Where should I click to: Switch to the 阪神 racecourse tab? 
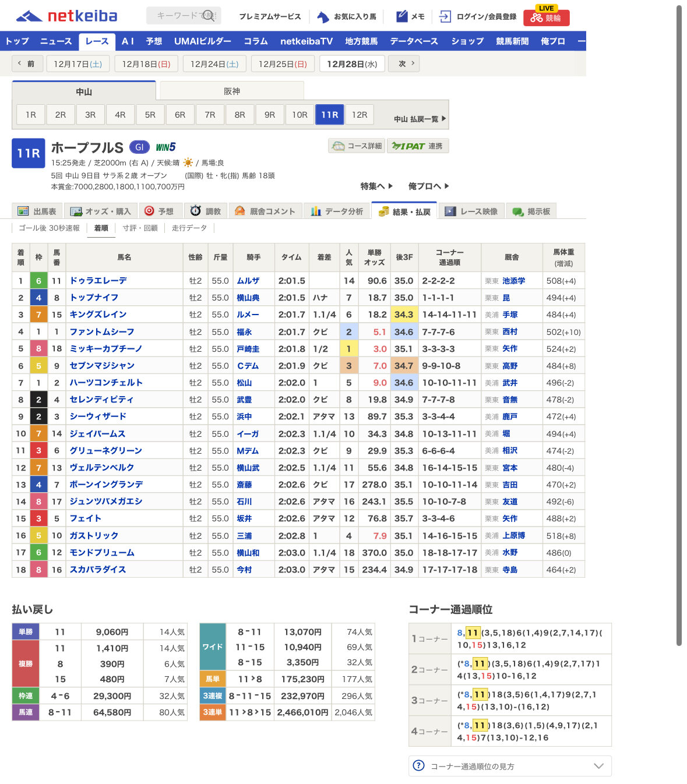coord(231,91)
